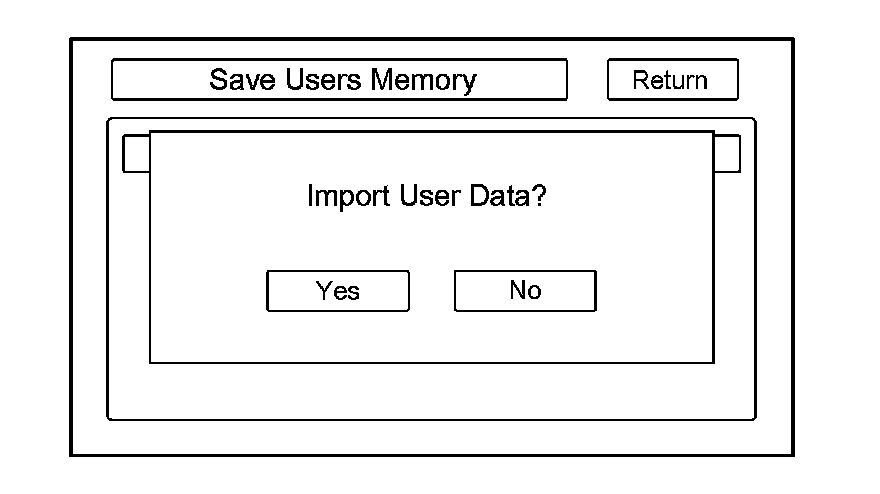This screenshot has height=494, width=880.
Task: Click the Save Users Memory title bar
Action: click(x=339, y=80)
